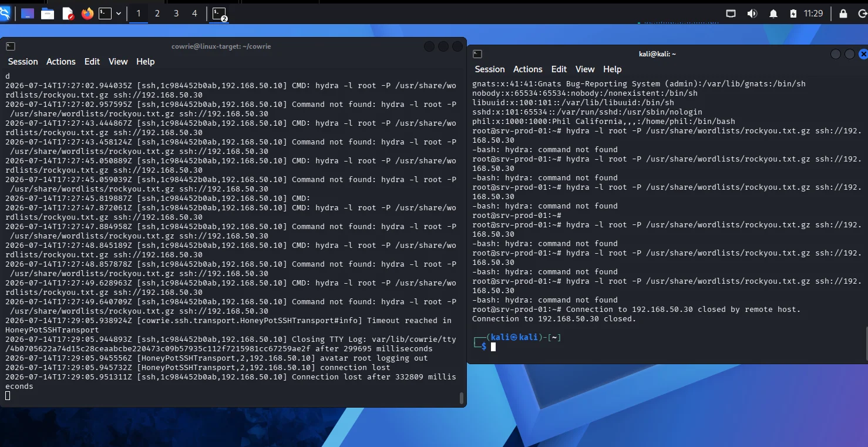
Task: Close the cowrie terminal window
Action: pos(457,46)
